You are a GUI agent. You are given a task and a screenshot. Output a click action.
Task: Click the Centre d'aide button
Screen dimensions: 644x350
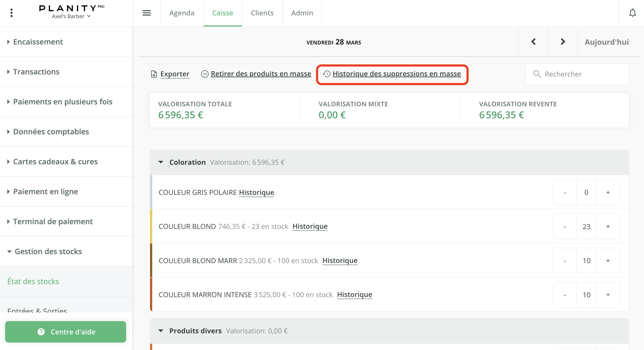(x=66, y=332)
